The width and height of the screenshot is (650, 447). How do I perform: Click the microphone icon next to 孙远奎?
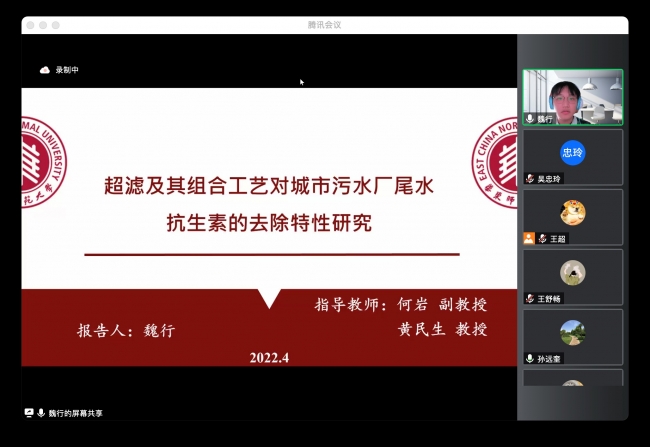pyautogui.click(x=530, y=359)
